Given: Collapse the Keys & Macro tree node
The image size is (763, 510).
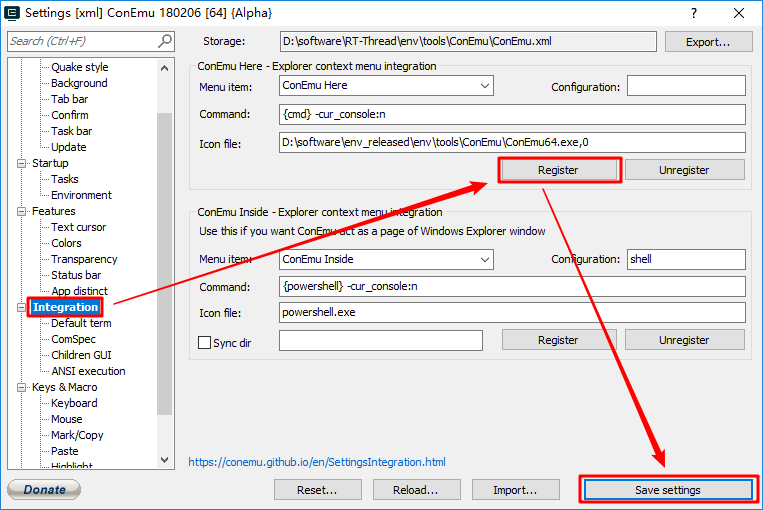Looking at the screenshot, I should click(x=22, y=387).
